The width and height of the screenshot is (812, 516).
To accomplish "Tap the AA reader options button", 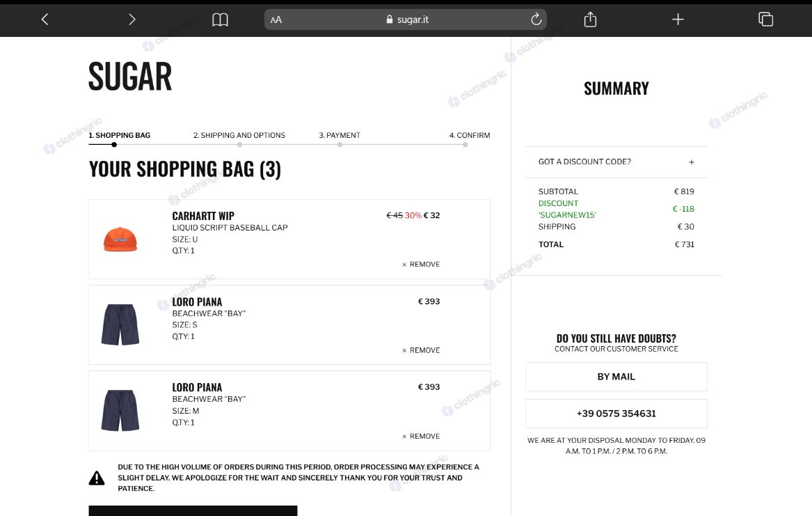I will pyautogui.click(x=276, y=19).
